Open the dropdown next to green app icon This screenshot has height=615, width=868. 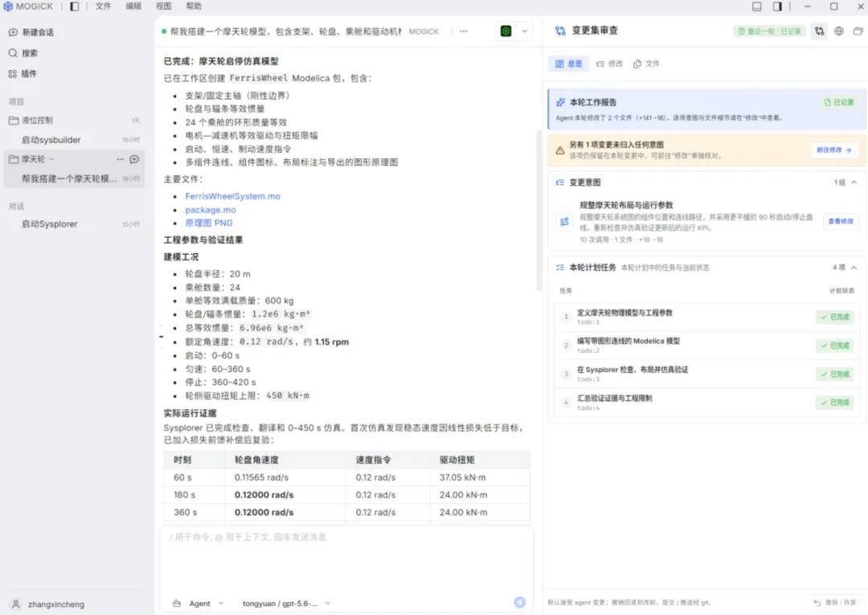tap(525, 31)
